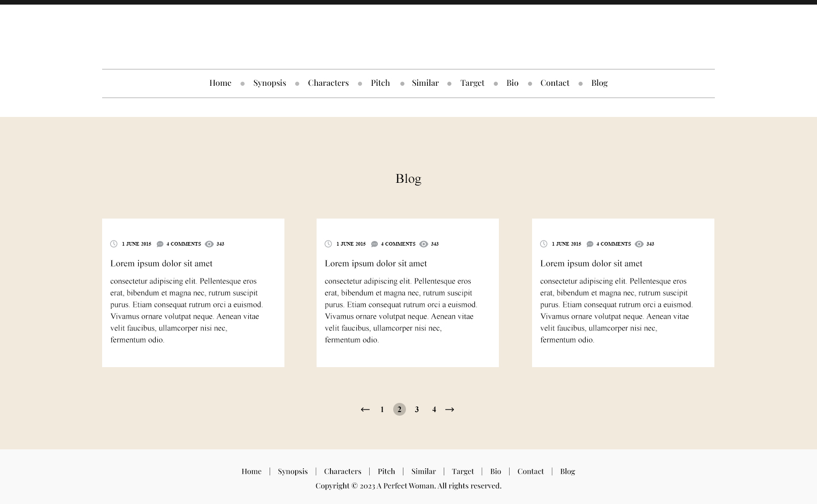Click the comment bubble icon on second card

coord(374,244)
